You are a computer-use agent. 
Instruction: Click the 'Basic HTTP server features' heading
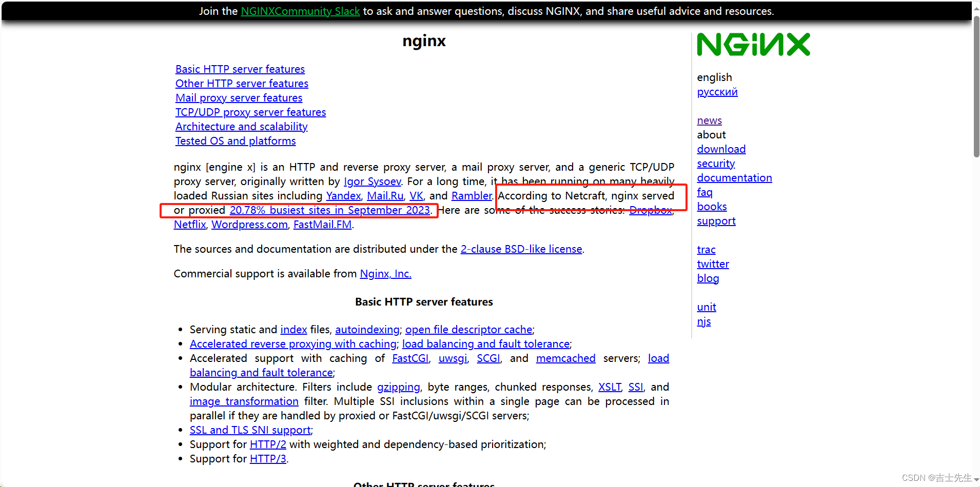click(x=424, y=302)
